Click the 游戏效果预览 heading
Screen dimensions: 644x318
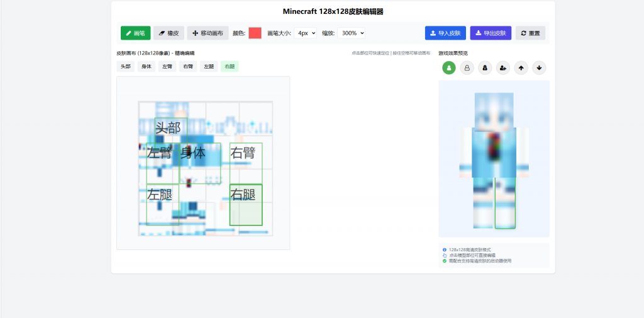pyautogui.click(x=453, y=53)
